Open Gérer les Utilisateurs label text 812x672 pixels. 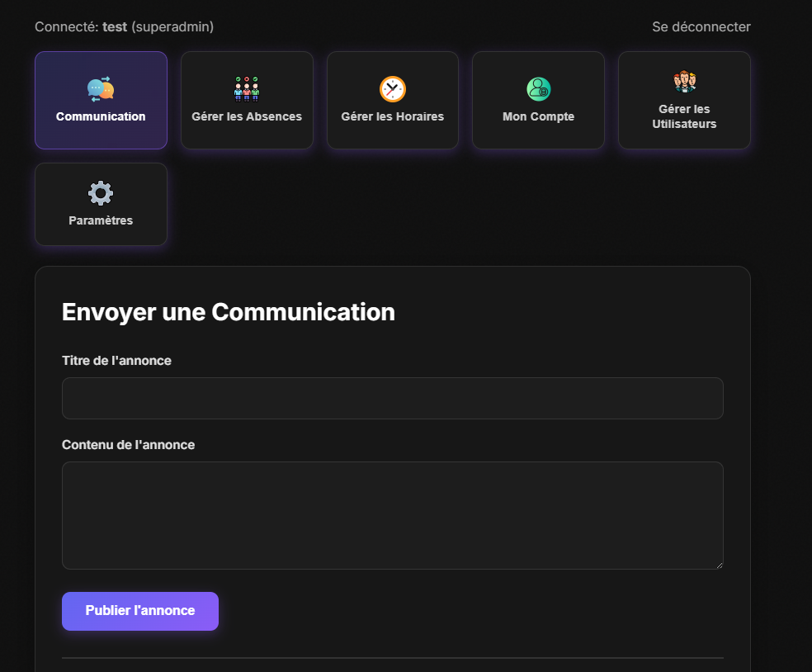[684, 116]
